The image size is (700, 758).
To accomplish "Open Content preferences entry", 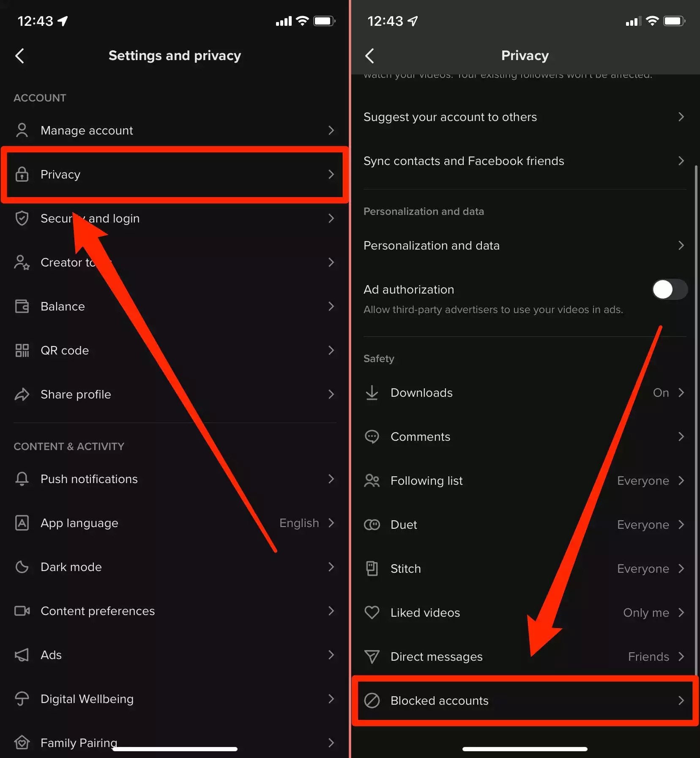I will (x=175, y=611).
